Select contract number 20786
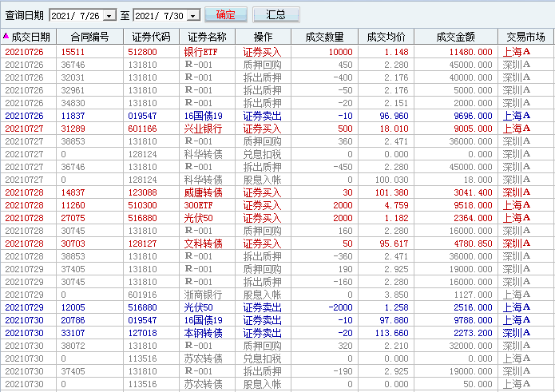Image resolution: width=555 pixels, height=392 pixels. point(73,320)
